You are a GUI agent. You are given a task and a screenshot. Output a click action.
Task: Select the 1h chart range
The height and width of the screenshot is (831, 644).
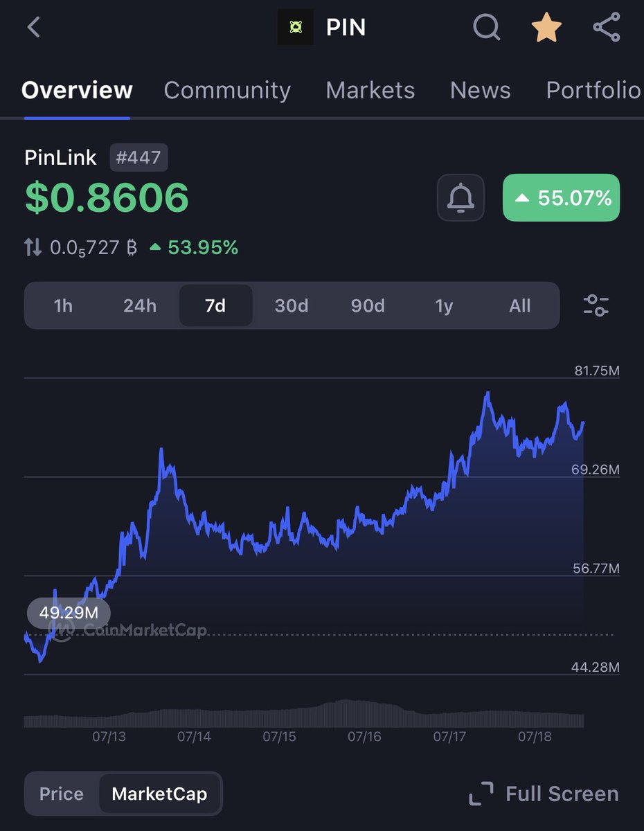[x=63, y=305]
